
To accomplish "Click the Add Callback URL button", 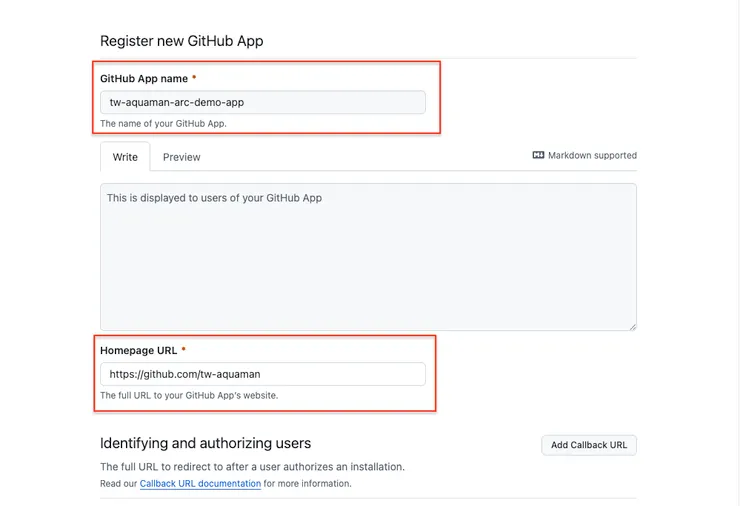I will click(x=589, y=445).
